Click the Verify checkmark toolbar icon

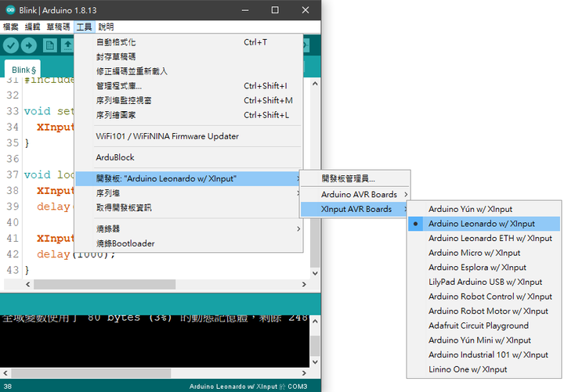pos(11,45)
